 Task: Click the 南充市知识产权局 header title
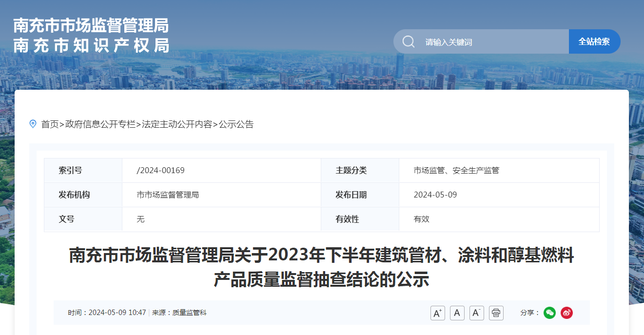(91, 45)
